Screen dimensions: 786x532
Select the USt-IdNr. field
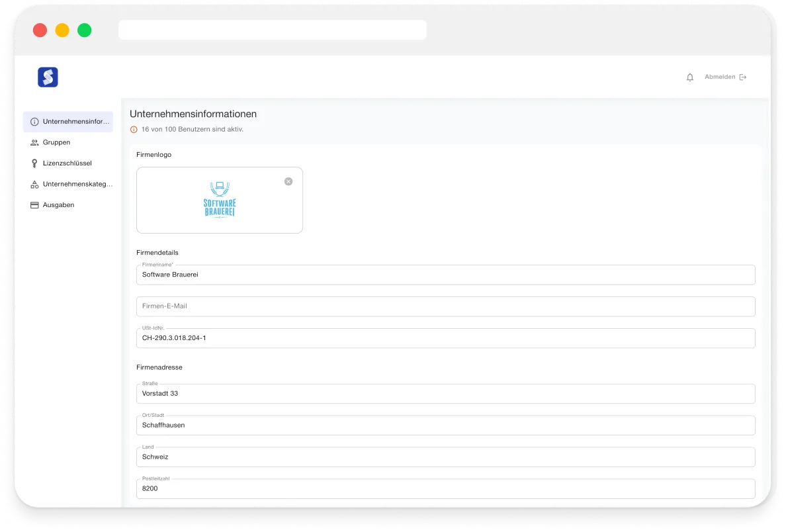tap(445, 338)
